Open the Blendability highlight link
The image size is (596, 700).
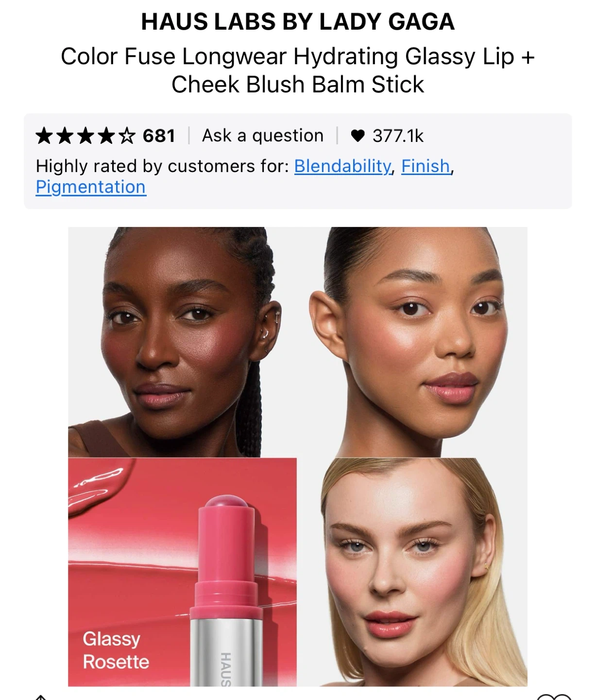342,166
